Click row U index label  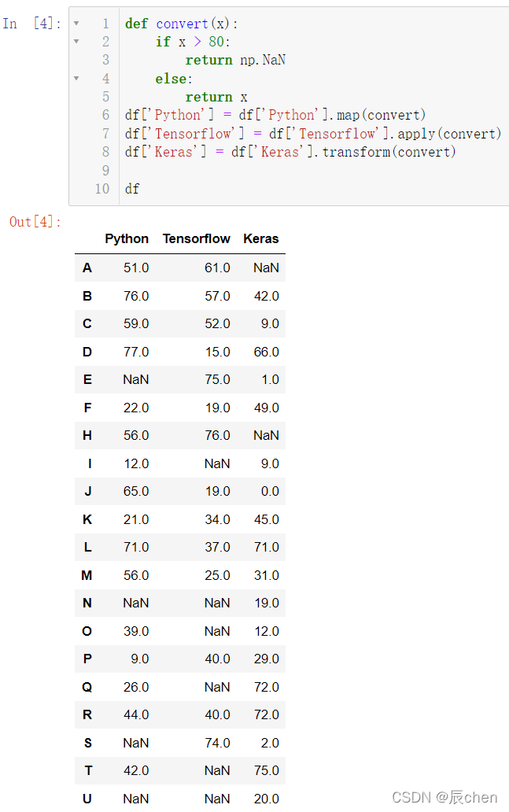click(87, 799)
